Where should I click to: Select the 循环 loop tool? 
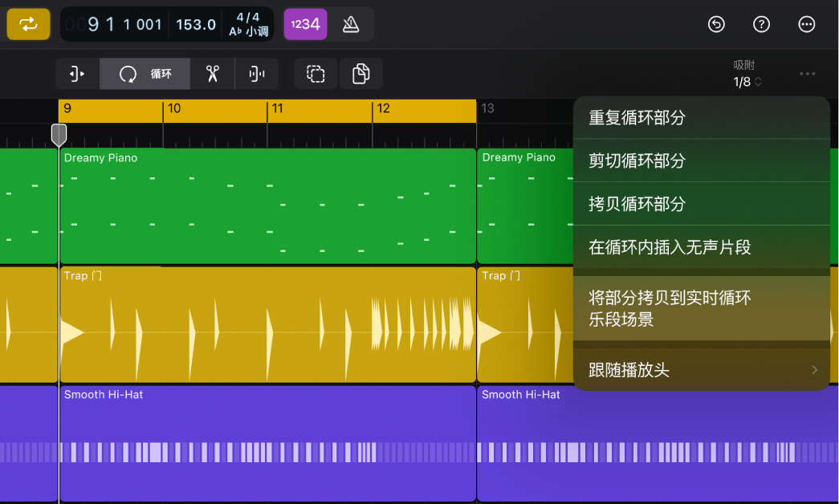click(145, 74)
